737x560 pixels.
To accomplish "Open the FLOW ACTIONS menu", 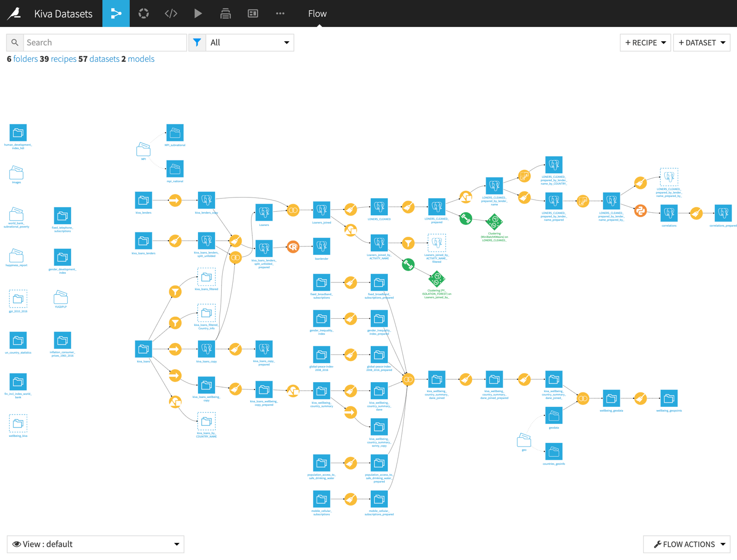I will [x=686, y=544].
